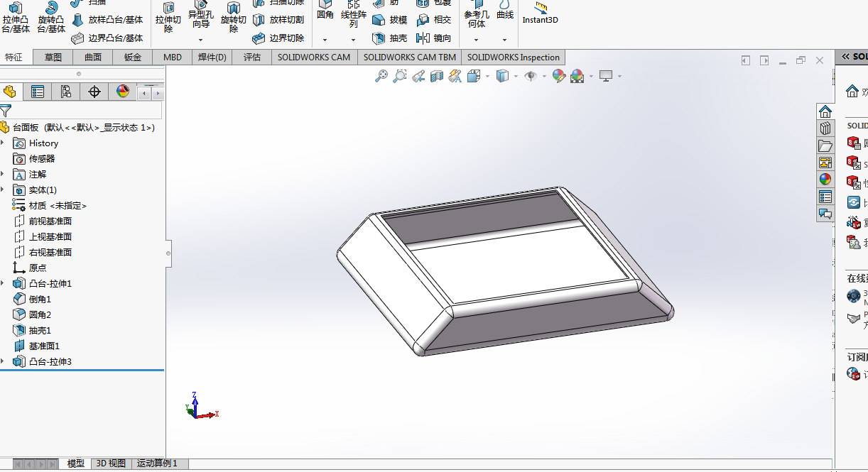
Task: Click the Linear Pattern (线性阵列) tool
Action: (x=353, y=14)
